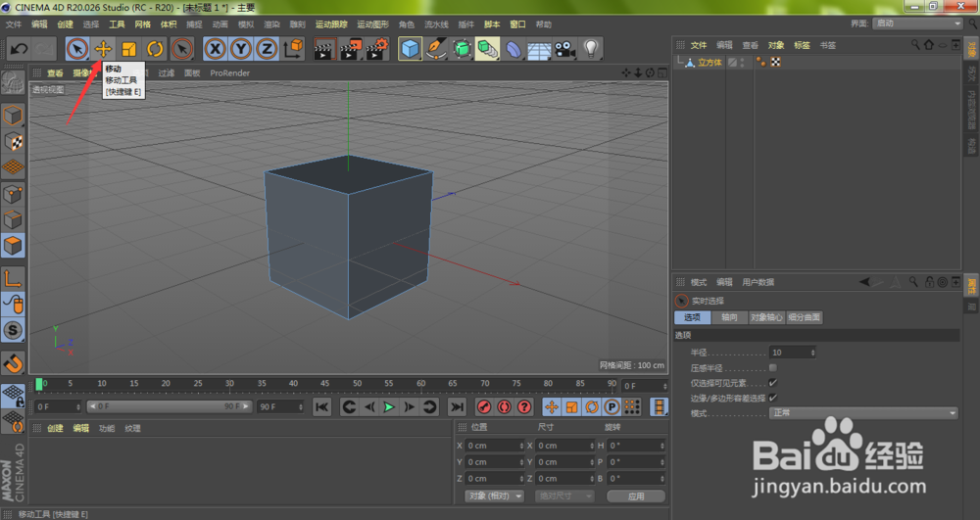Toggle the X axis lock icon
This screenshot has height=520, width=980.
click(215, 48)
